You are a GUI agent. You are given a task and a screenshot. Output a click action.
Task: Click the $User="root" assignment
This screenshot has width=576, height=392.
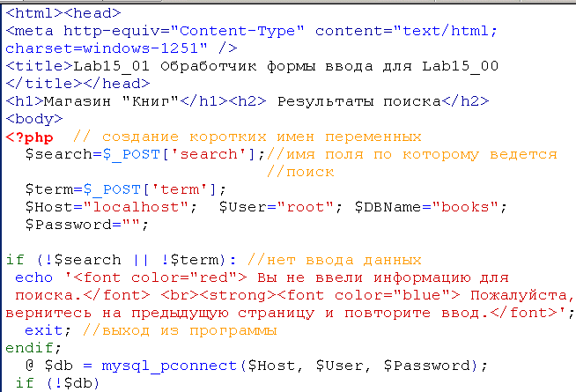click(281, 207)
